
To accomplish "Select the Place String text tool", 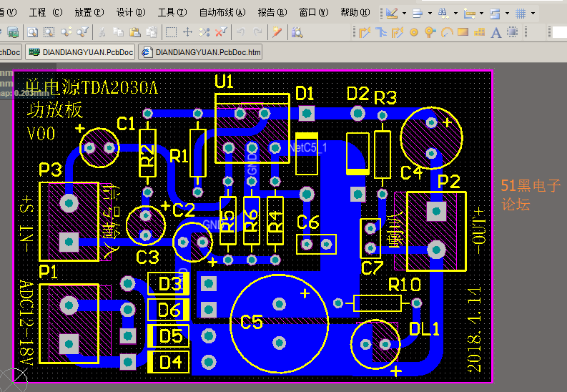I will (x=495, y=33).
